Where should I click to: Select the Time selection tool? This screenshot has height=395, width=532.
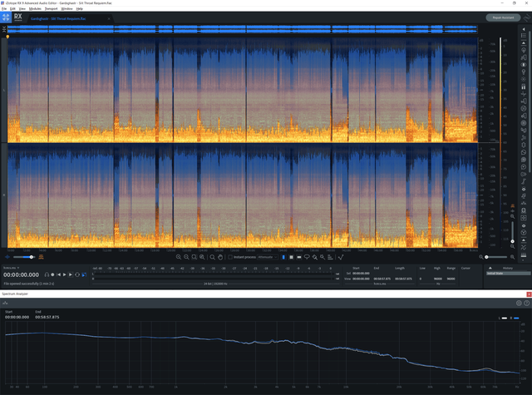pyautogui.click(x=283, y=257)
